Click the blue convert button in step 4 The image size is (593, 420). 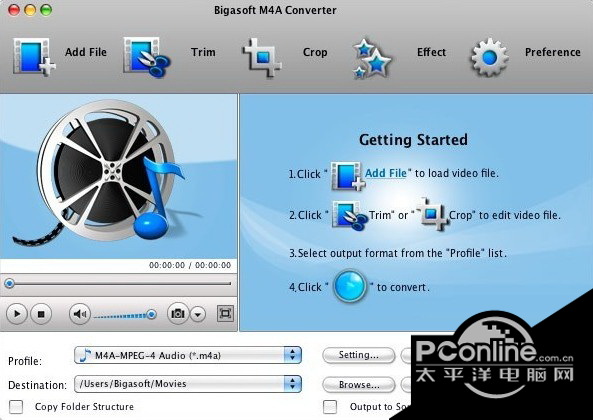[349, 286]
